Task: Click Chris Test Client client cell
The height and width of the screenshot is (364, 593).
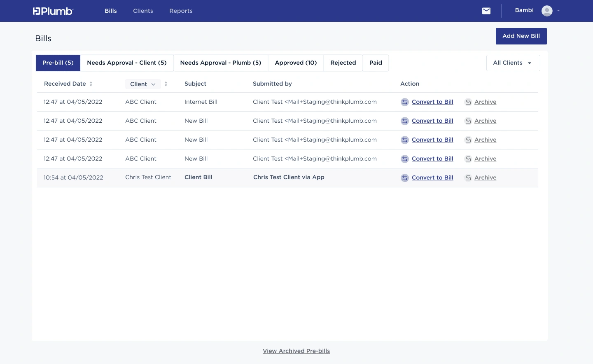Action: click(x=148, y=177)
